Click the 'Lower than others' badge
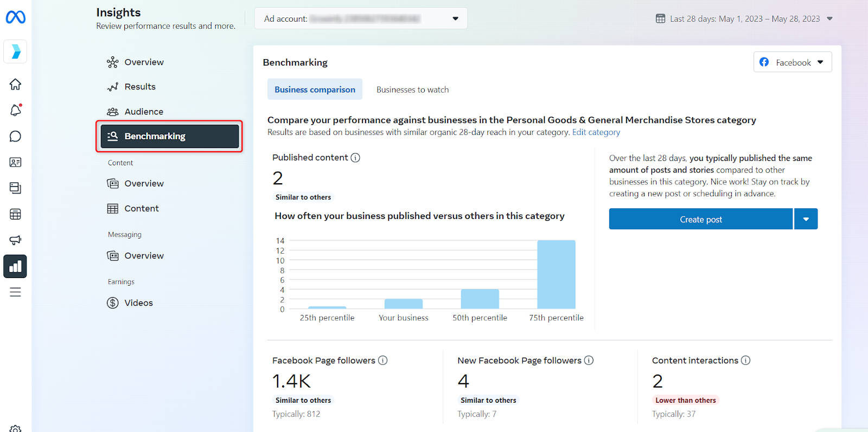Screen dimensions: 868x432 click(686, 401)
